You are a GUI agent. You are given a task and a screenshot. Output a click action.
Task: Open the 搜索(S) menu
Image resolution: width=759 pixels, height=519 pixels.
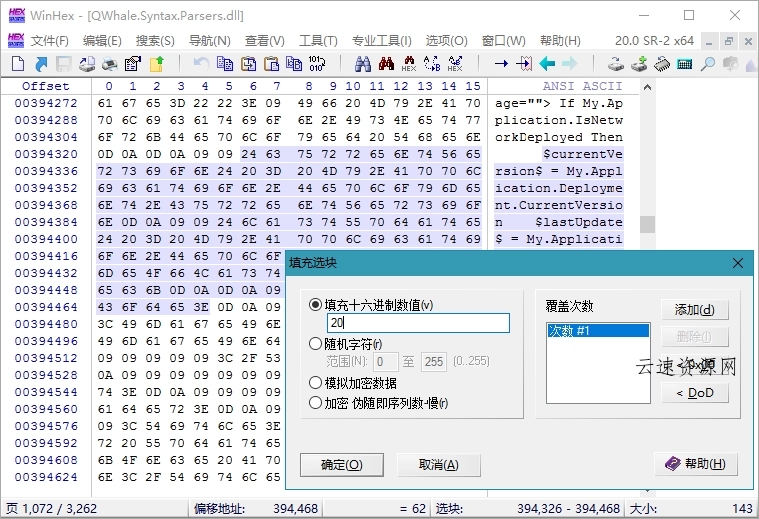[x=155, y=41]
